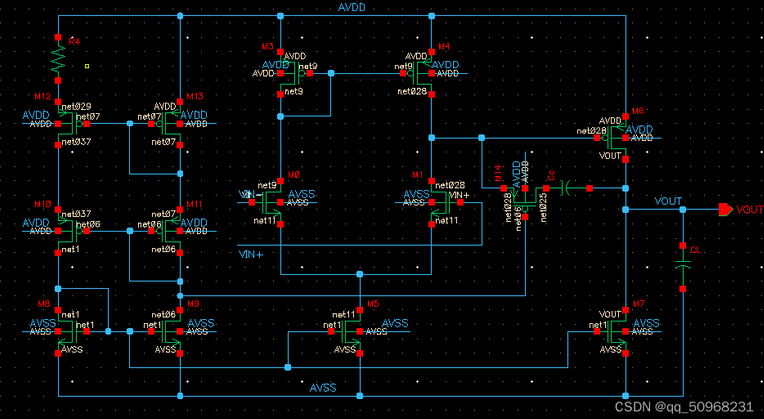
Task: Select the Cc compensation capacitor
Action: click(x=563, y=187)
